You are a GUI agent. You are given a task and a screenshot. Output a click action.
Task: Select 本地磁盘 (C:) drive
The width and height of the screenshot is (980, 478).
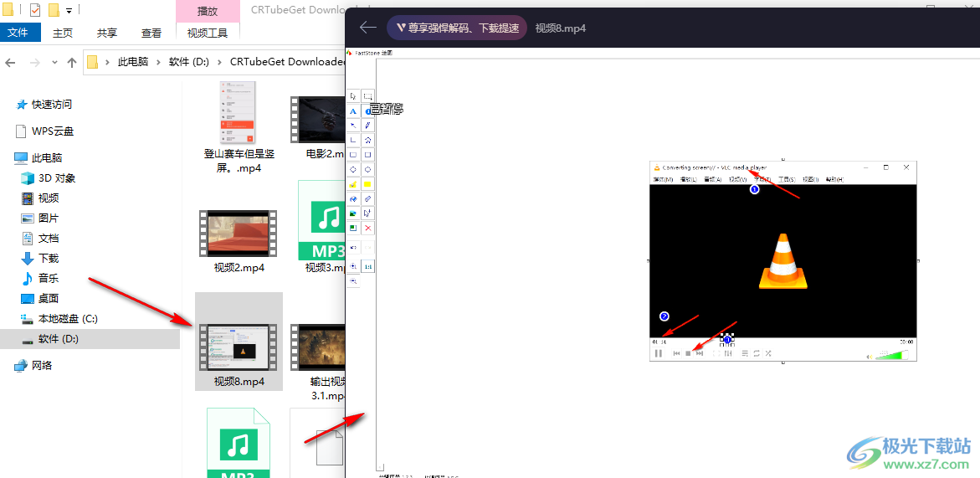pyautogui.click(x=59, y=319)
